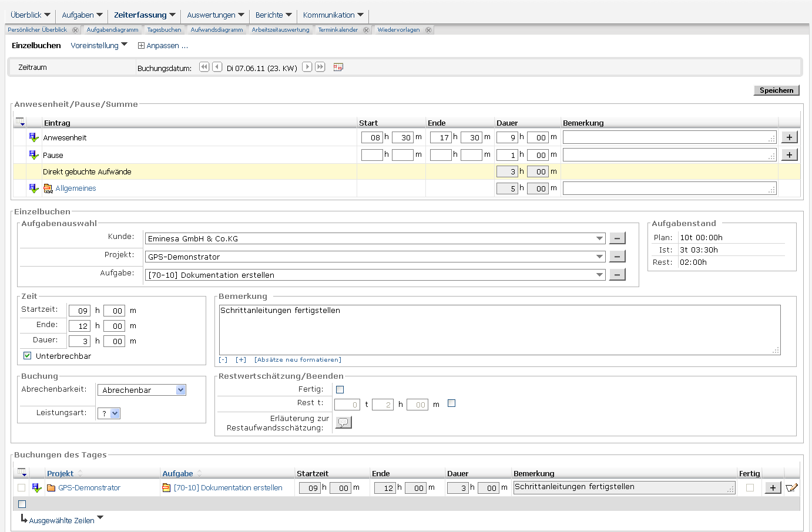Click the edit pencil icon in Buchungen des Tages

point(791,487)
